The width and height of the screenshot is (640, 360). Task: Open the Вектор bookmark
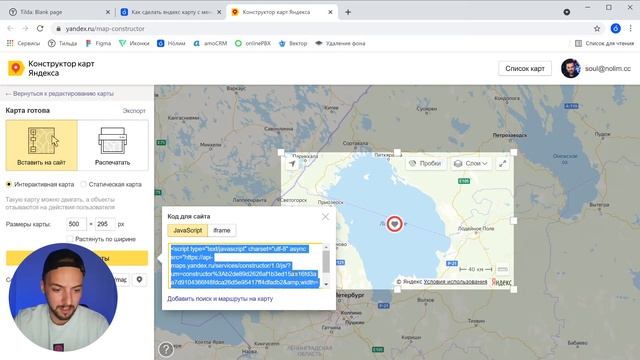pos(293,43)
